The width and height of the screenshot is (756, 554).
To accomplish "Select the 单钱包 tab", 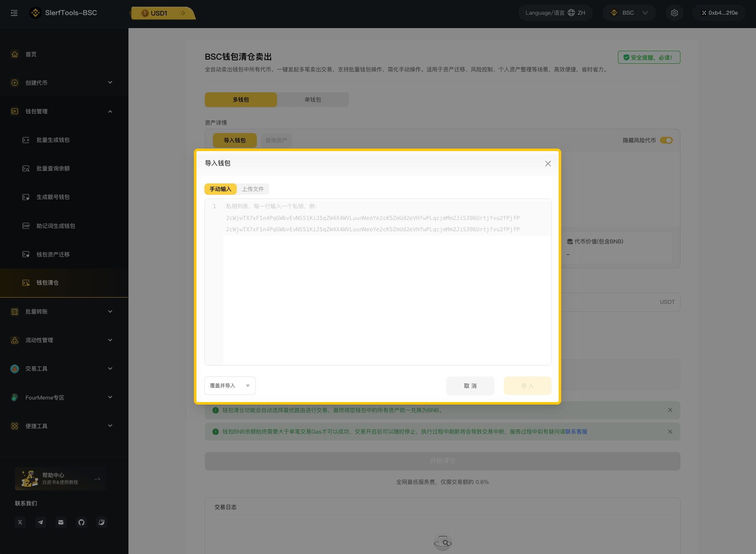I will point(313,100).
